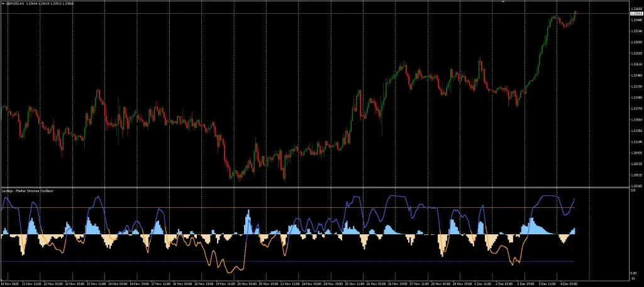Click the 20 Nov 03:00 time label
Image resolution: width=644 pixels, height=287 pixels.
click(247, 284)
